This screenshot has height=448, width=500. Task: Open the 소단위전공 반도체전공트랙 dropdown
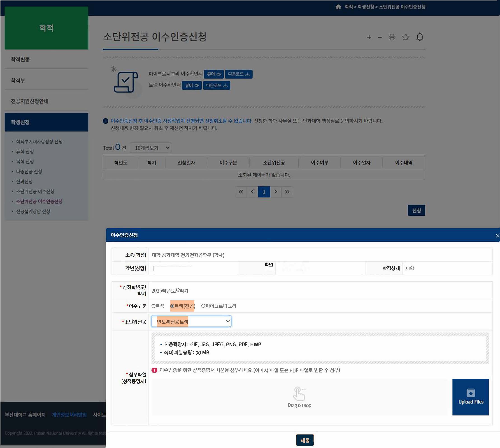(x=191, y=321)
